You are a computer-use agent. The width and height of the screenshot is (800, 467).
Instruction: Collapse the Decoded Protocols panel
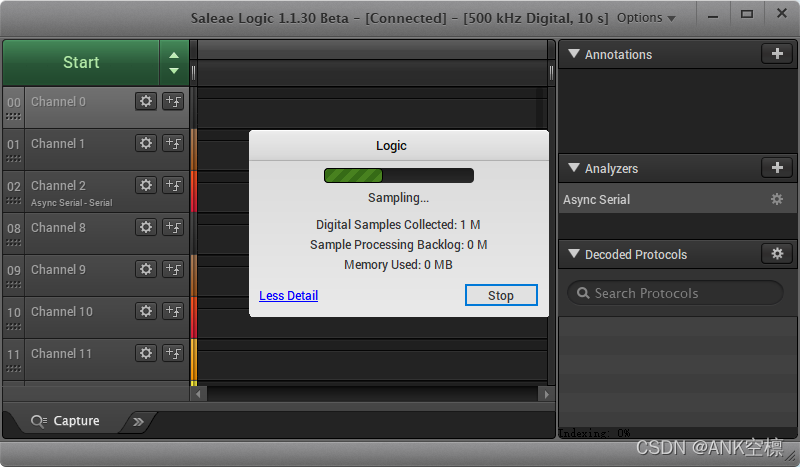(x=574, y=254)
